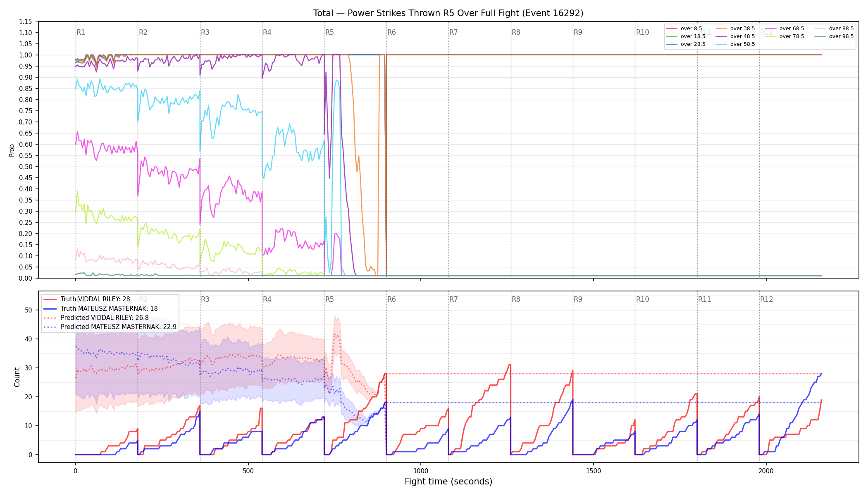Click R6 round marker in probability chart
The image size is (868, 496).
(x=391, y=32)
